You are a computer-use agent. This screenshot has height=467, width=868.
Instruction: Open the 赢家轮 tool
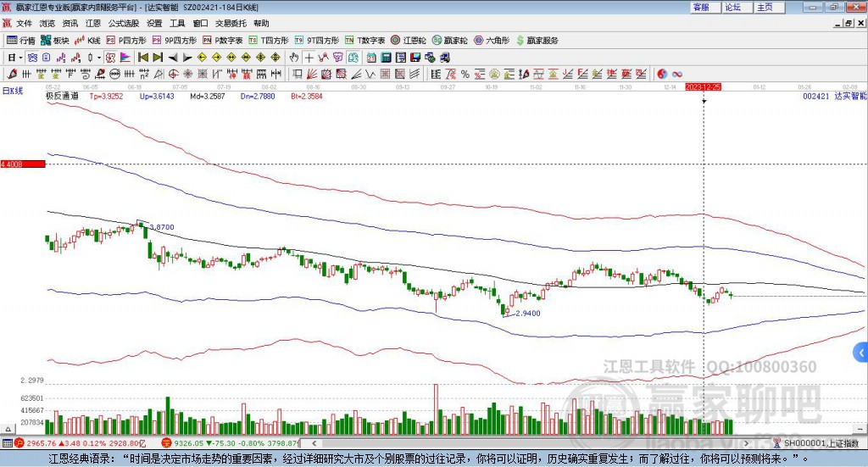[x=449, y=41]
